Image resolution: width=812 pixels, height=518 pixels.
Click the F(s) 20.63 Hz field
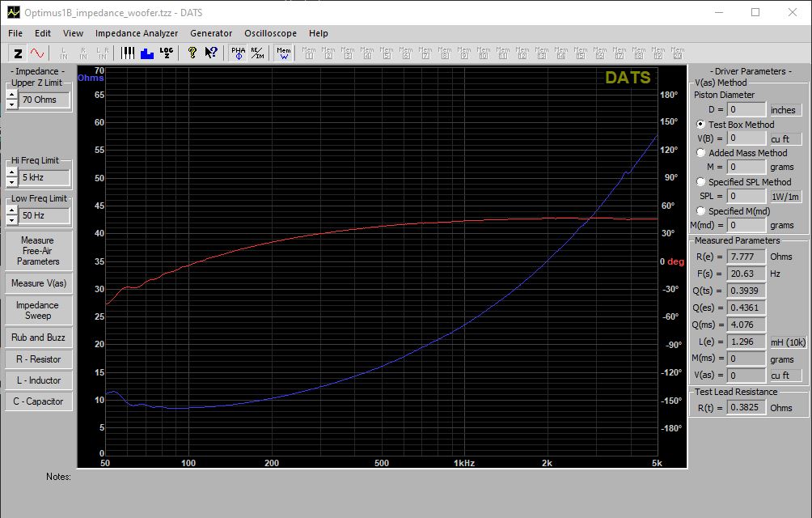[x=746, y=274]
